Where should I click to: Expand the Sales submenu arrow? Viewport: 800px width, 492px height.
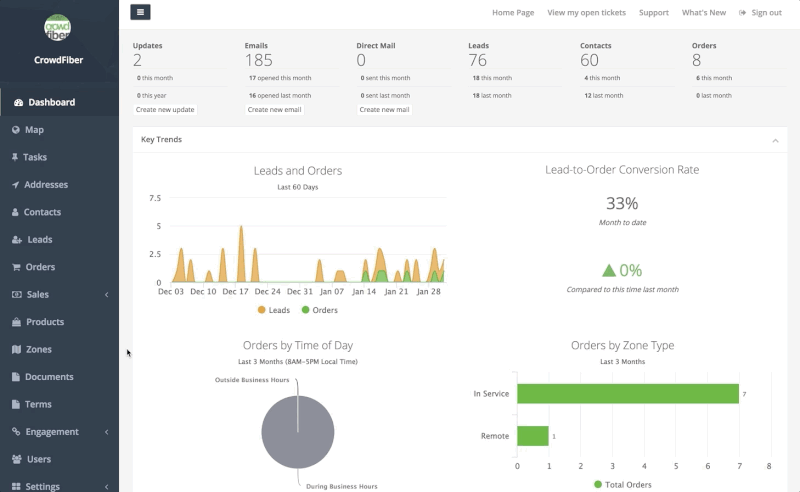click(106, 295)
